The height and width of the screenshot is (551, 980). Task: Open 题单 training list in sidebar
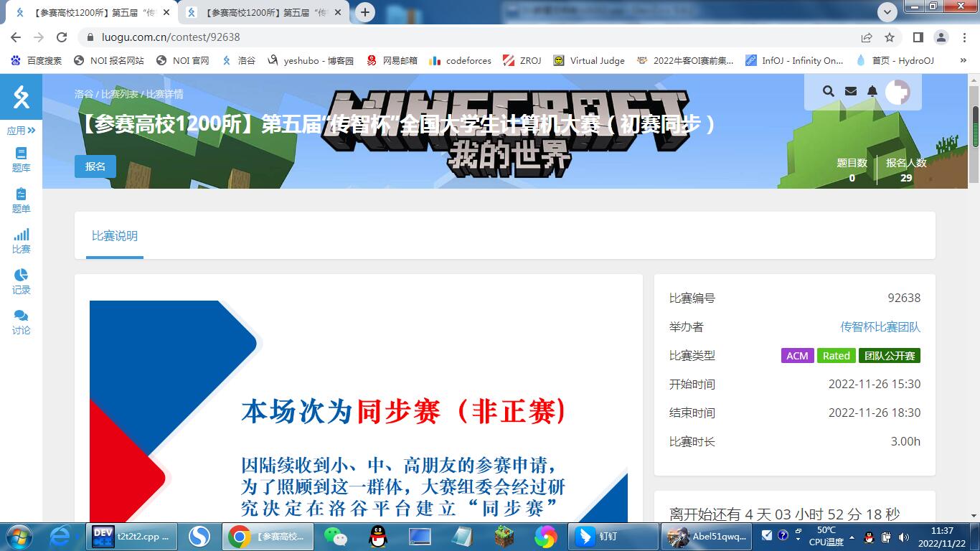(21, 200)
